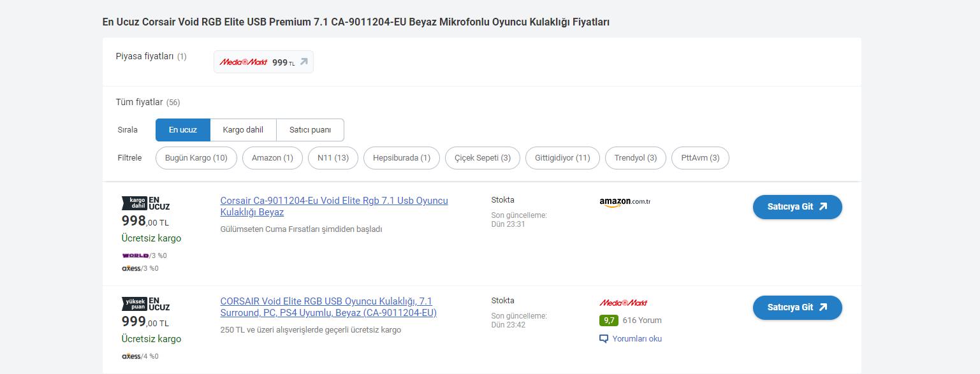This screenshot has height=374, width=980.
Task: Sort prices by Kargo dahil
Action: point(243,130)
